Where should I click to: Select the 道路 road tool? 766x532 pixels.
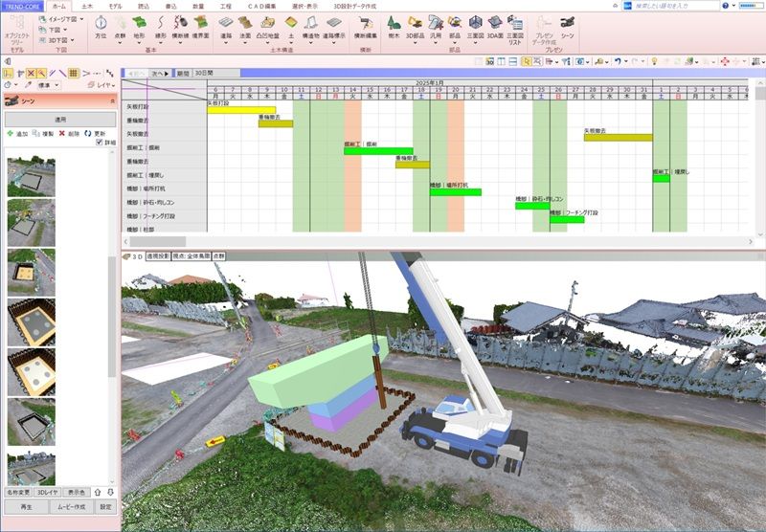click(226, 26)
